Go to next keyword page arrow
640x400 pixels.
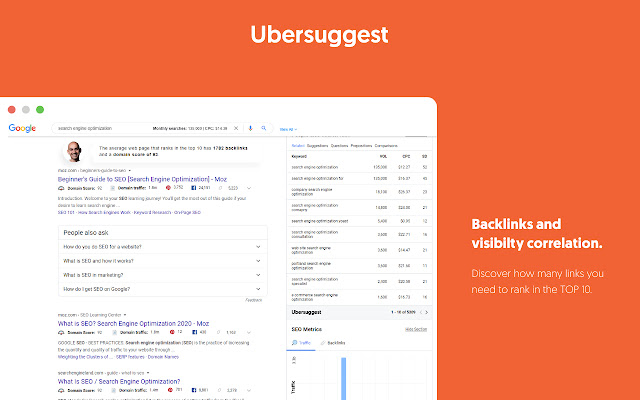coord(427,312)
